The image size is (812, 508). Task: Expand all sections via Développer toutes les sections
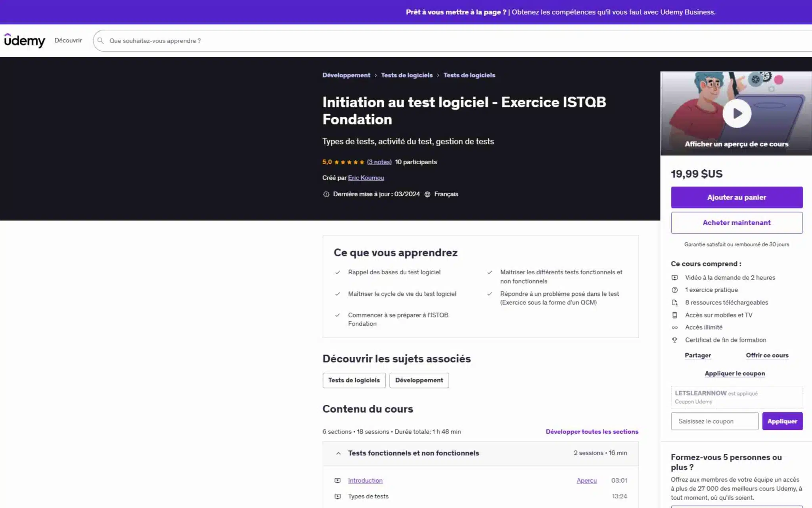592,431
